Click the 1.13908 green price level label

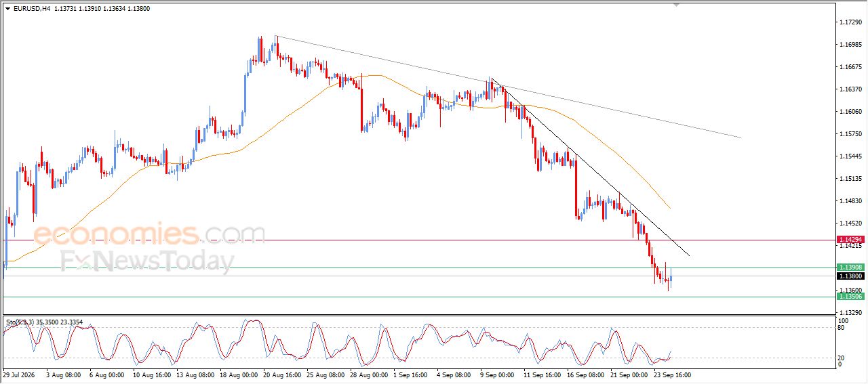point(850,268)
